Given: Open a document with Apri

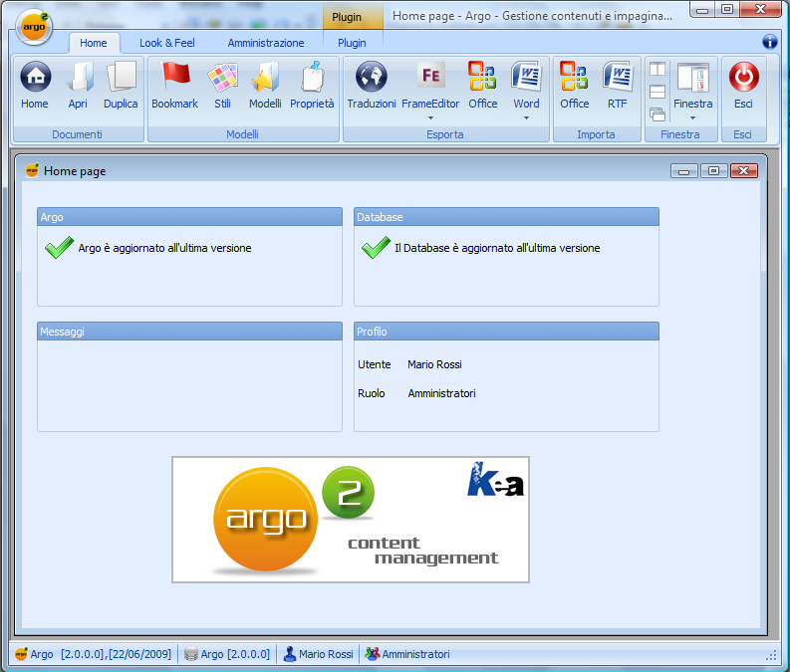Looking at the screenshot, I should click(80, 77).
